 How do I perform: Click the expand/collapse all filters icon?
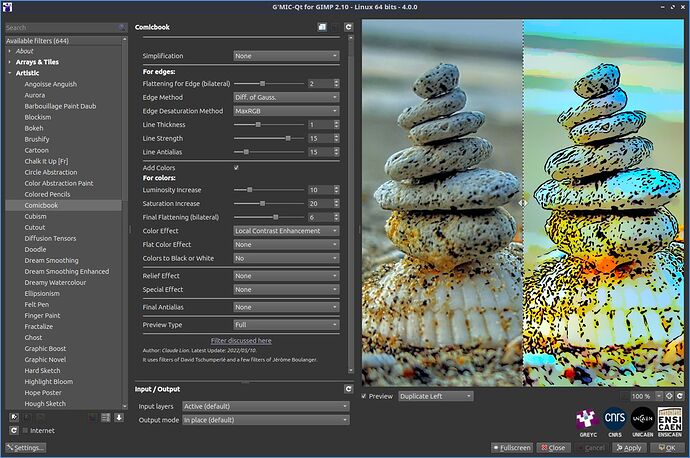click(x=106, y=417)
